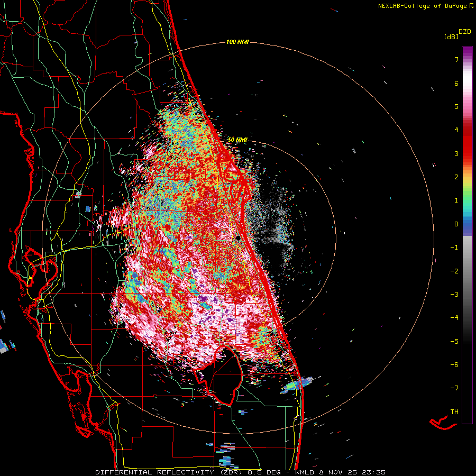Click the 0.5 DEG elevation angle text
The height and width of the screenshot is (476, 476).
[x=264, y=472]
